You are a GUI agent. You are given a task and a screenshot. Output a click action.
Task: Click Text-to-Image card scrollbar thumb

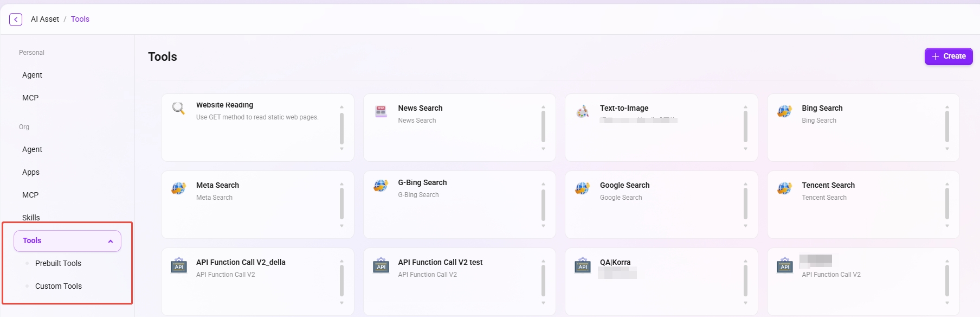[x=745, y=126]
